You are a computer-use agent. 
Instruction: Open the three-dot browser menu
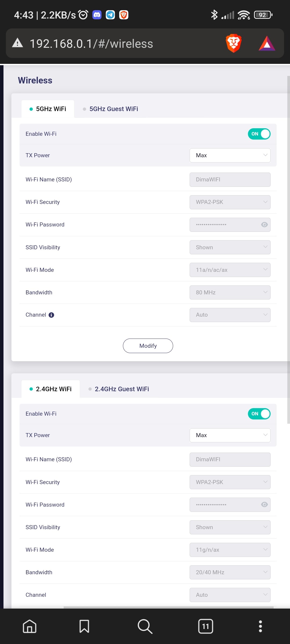point(260,626)
